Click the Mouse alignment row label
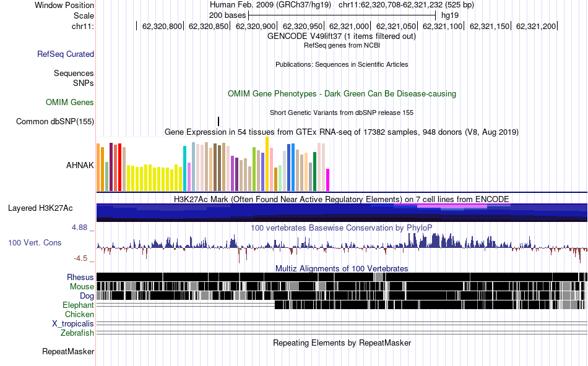Viewport: 588px width, 366px height. tap(82, 287)
